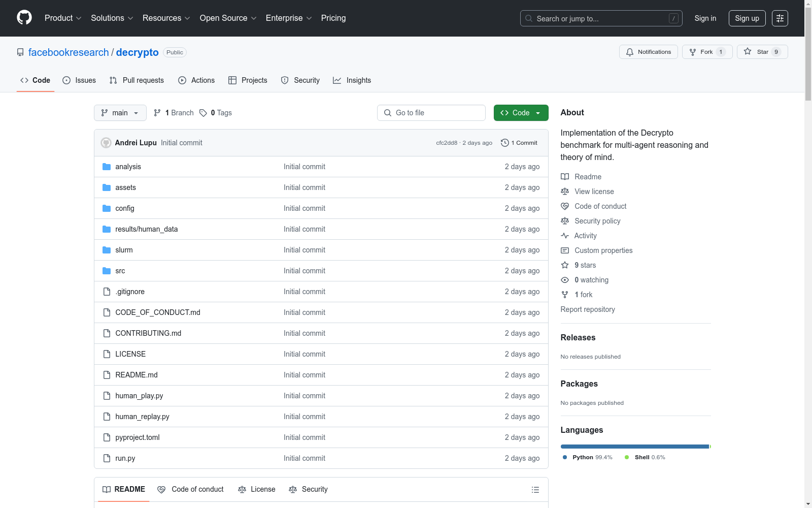Click the fork icon beside 1 fork
Viewport: 812px width, 508px height.
pyautogui.click(x=565, y=295)
